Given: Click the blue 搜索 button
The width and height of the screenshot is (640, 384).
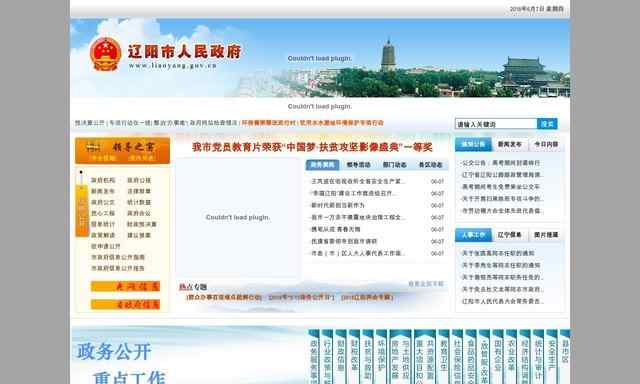Looking at the screenshot, I should 547,124.
